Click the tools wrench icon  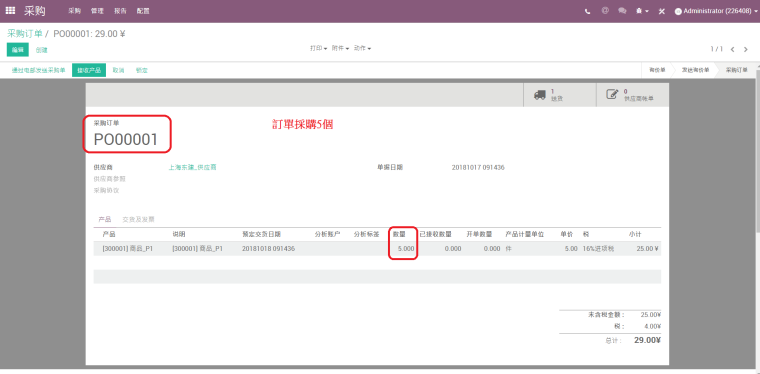pyautogui.click(x=662, y=11)
